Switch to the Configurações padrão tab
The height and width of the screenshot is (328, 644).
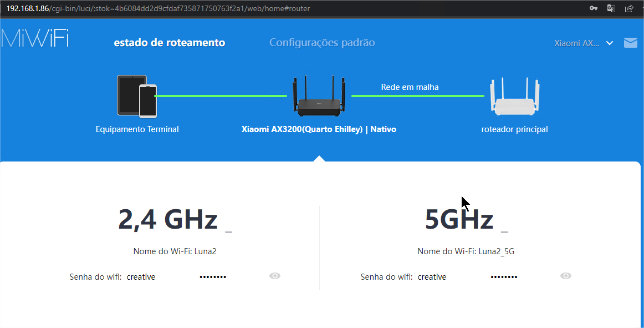[x=322, y=42]
